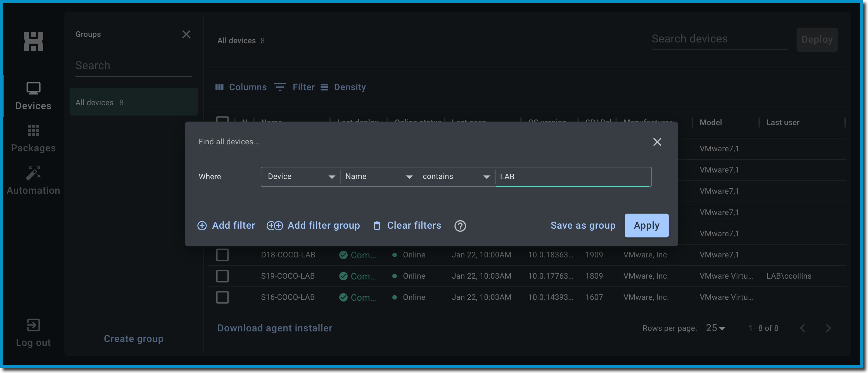
Task: Click Clear filters trash icon
Action: click(x=376, y=226)
